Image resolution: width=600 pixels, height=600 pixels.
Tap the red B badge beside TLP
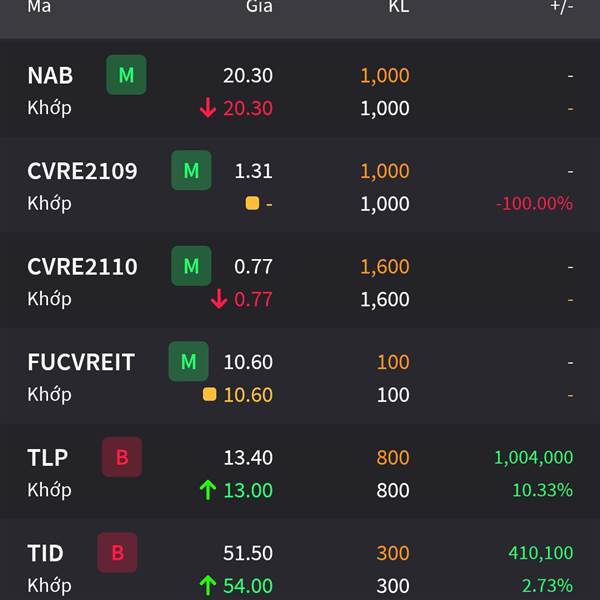(x=122, y=457)
